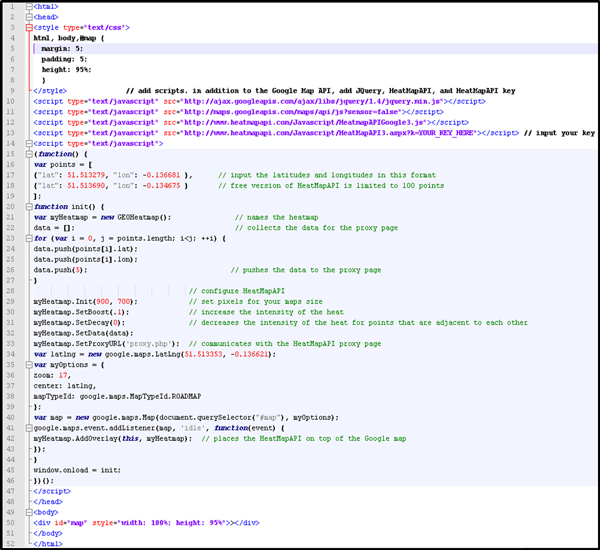The width and height of the screenshot is (600, 550).
Task: Click the 'data.push(5);' statement
Action: point(60,270)
